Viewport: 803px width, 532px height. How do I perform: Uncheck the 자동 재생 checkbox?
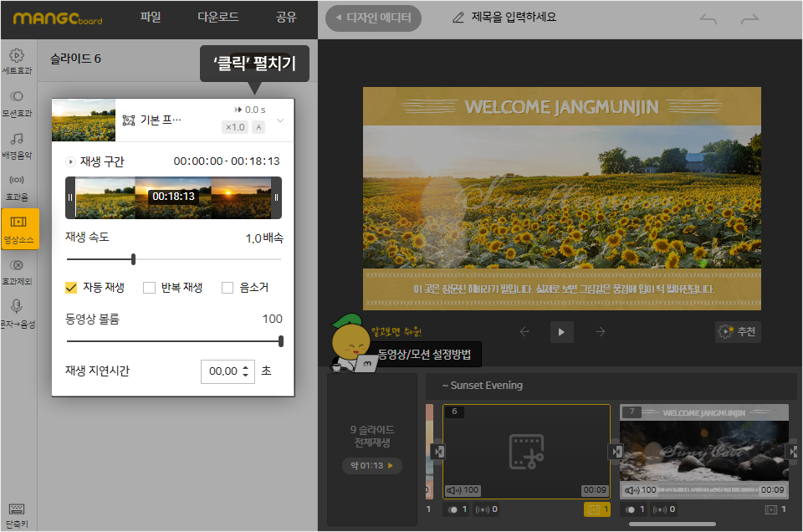(x=71, y=288)
